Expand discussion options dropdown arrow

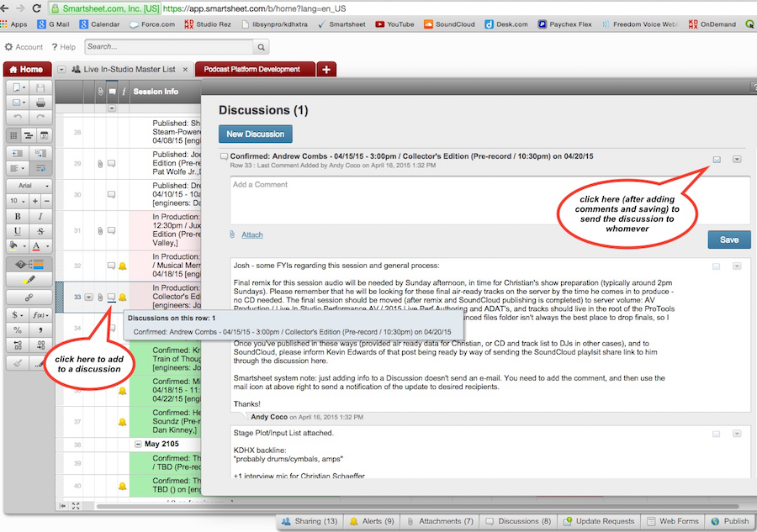[737, 159]
